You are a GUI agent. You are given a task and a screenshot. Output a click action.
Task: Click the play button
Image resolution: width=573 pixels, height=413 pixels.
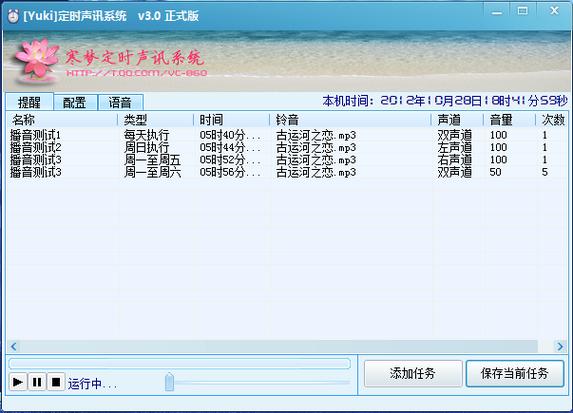[18, 382]
